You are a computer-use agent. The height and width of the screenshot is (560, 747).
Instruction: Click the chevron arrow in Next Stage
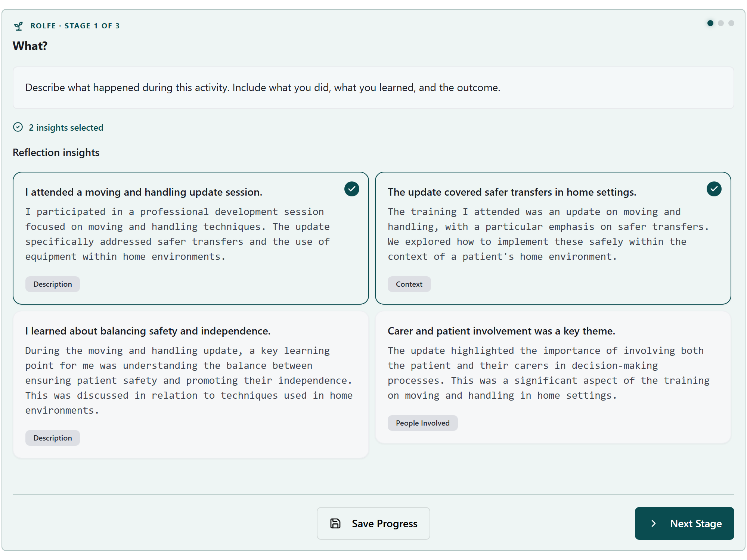[654, 523]
